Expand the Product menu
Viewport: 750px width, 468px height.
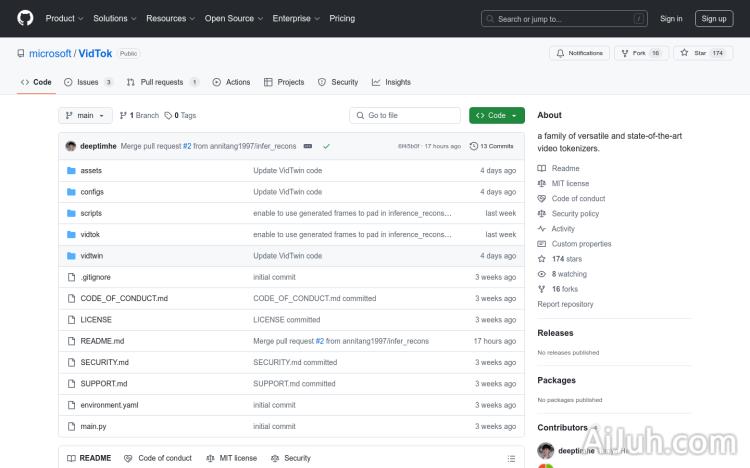(x=64, y=18)
